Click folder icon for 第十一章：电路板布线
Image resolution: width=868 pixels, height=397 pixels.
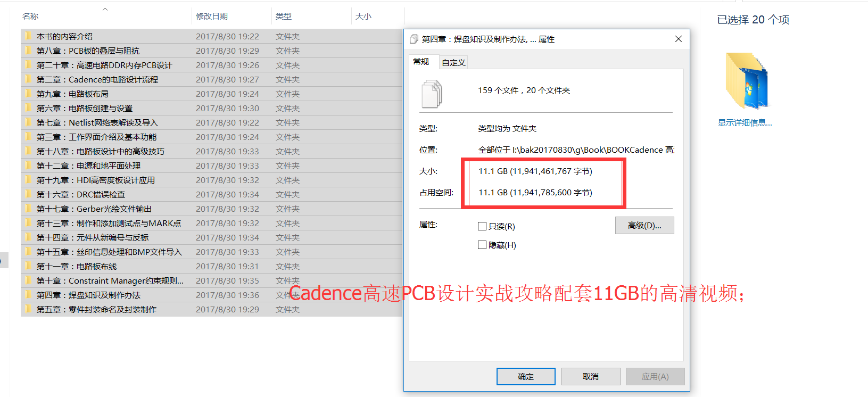click(28, 266)
